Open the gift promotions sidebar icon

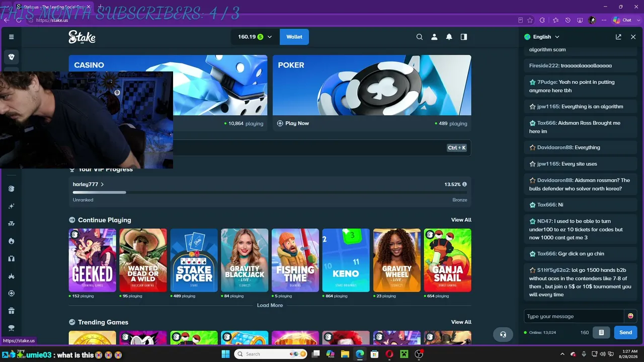pos(11,311)
